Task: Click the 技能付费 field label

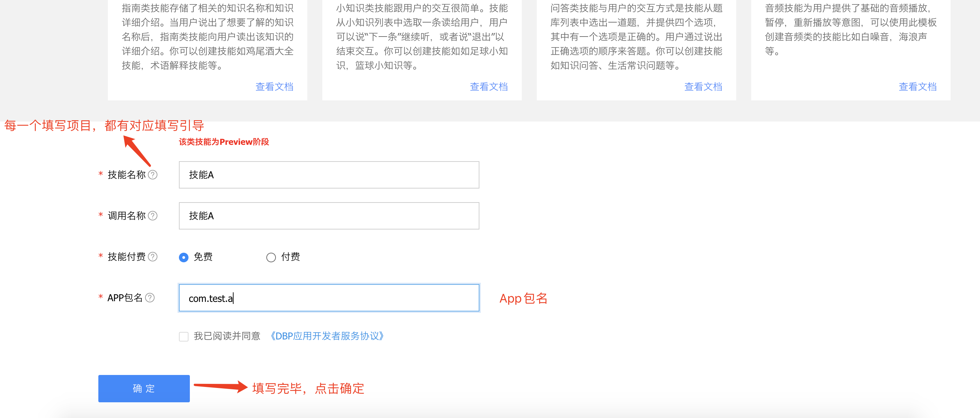Action: [127, 257]
